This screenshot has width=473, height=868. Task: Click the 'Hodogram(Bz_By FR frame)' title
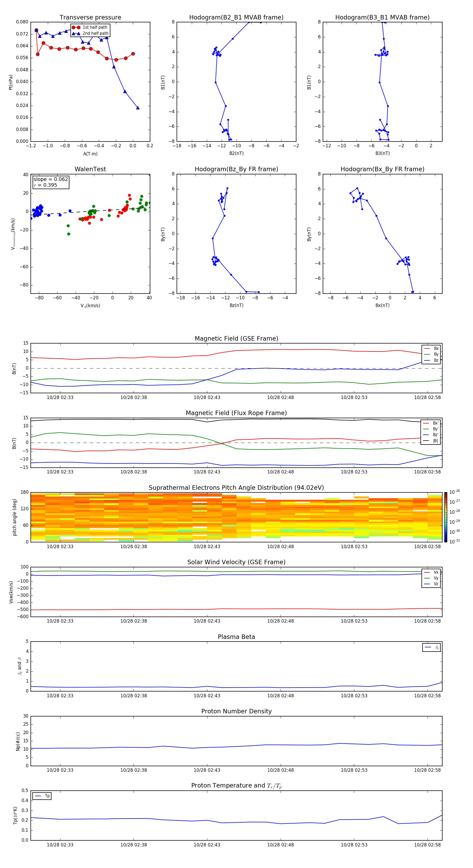coord(236,169)
